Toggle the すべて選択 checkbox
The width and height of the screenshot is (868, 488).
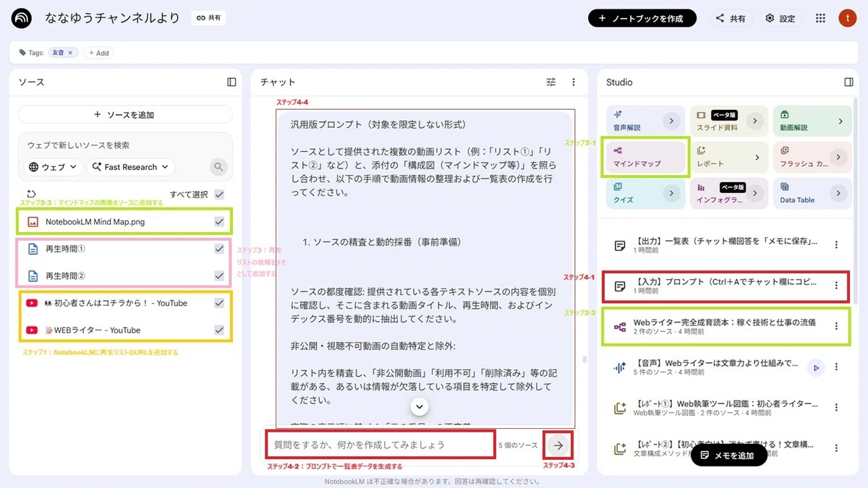[219, 194]
